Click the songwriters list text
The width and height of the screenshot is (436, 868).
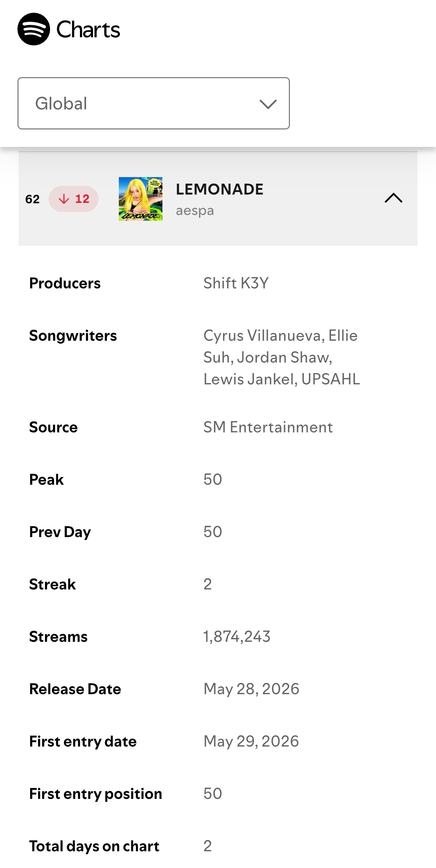coord(282,357)
